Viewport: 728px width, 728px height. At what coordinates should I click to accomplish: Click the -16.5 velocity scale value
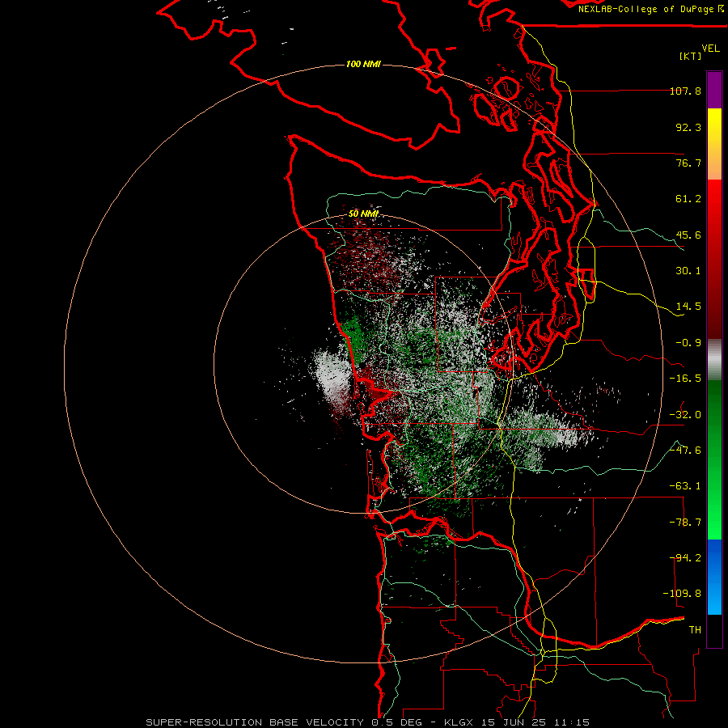click(x=685, y=379)
